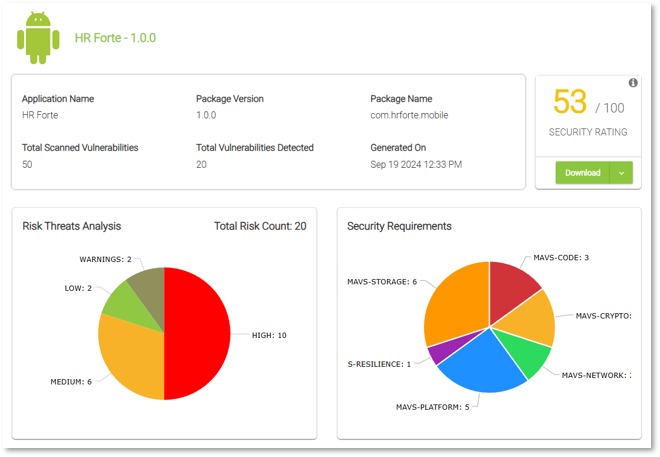Click the 'WARNINGS: 2' chart label

pyautogui.click(x=106, y=259)
